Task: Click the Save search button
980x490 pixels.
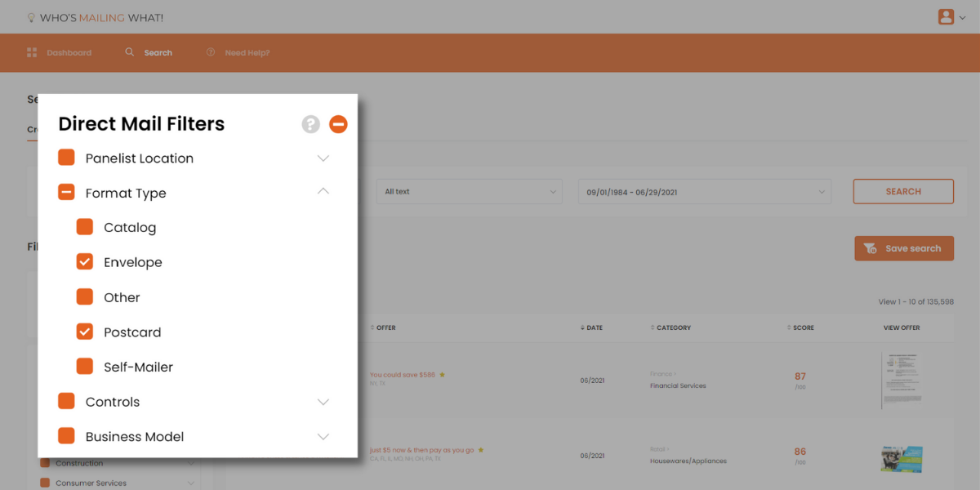Action: [x=903, y=249]
